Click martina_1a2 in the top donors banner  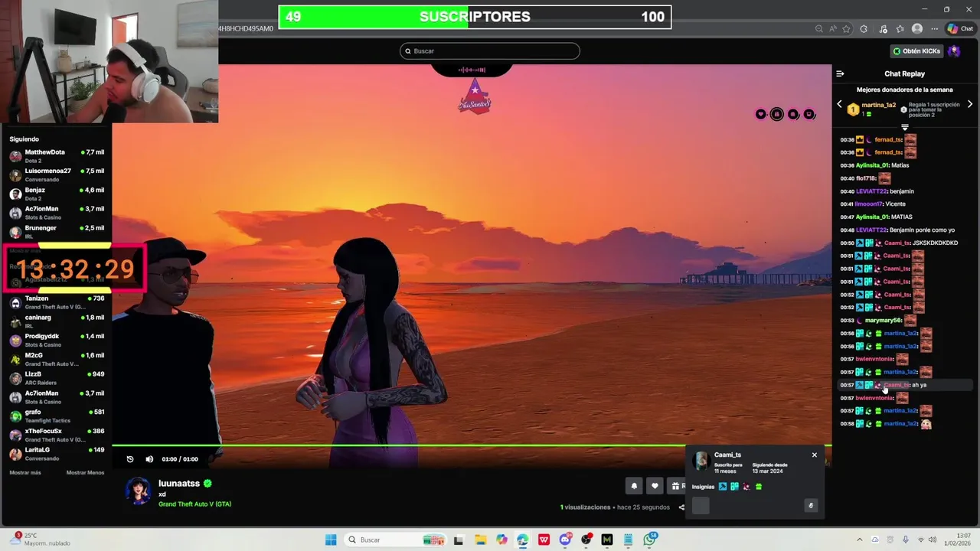[x=878, y=105]
